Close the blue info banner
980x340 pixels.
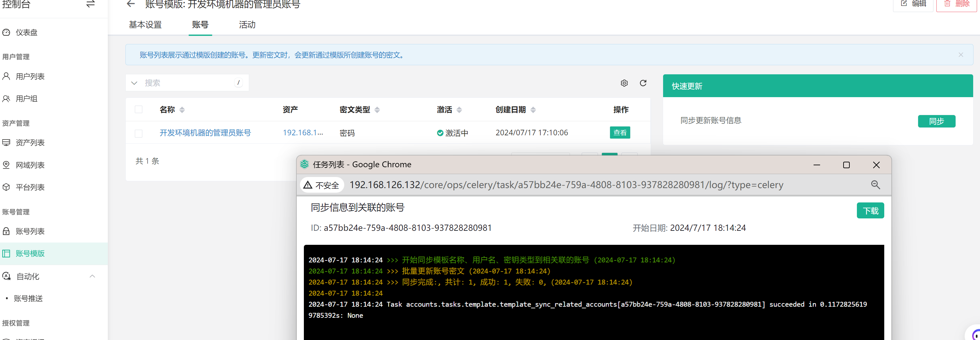point(960,55)
